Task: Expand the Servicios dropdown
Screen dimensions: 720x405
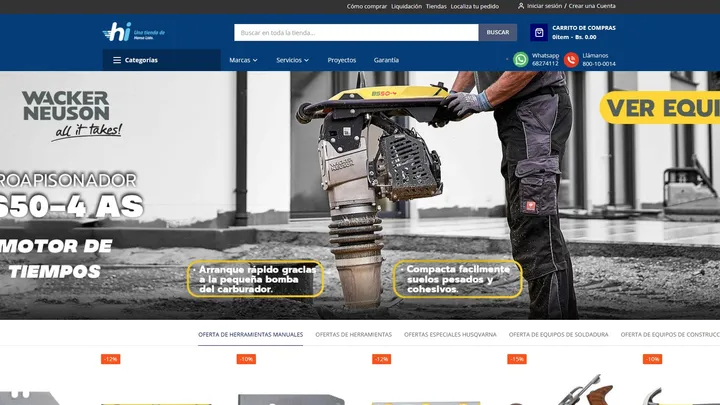Action: (x=292, y=60)
